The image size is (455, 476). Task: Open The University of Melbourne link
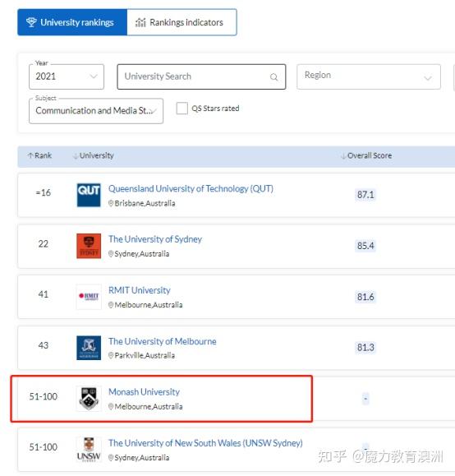pyautogui.click(x=163, y=341)
